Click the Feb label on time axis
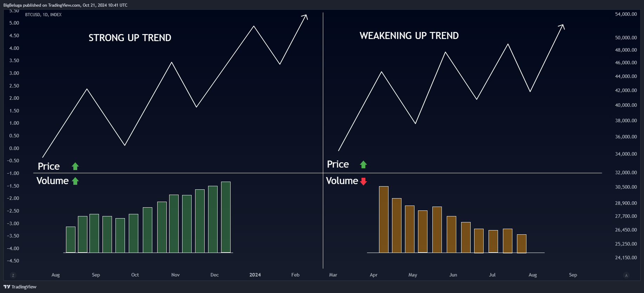This screenshot has height=293, width=644. [x=296, y=275]
